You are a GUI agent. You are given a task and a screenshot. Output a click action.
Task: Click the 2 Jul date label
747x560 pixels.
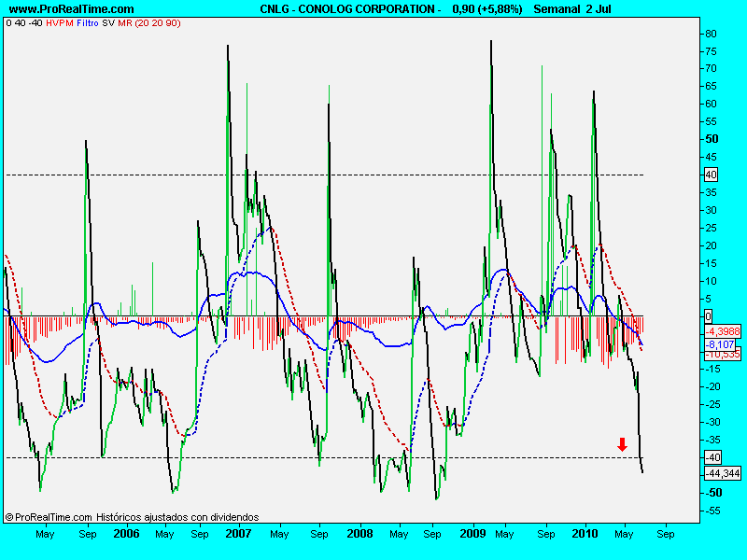click(x=599, y=9)
